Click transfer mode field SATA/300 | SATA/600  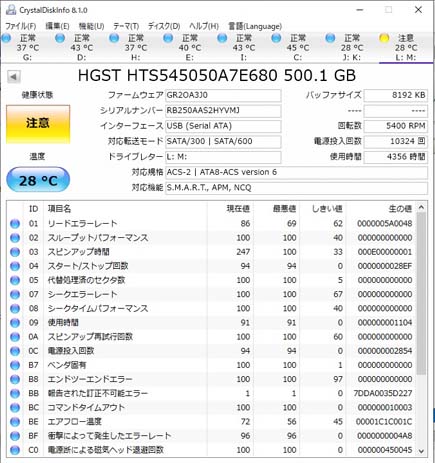coord(223,141)
